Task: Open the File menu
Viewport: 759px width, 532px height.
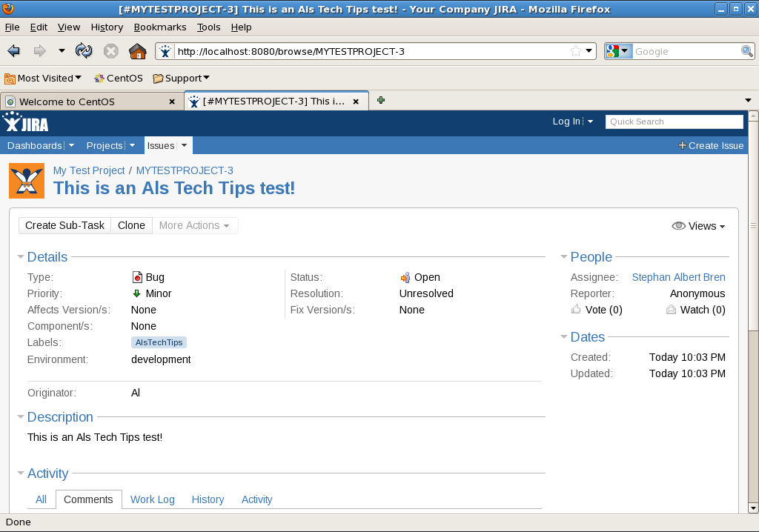Action: 12,27
